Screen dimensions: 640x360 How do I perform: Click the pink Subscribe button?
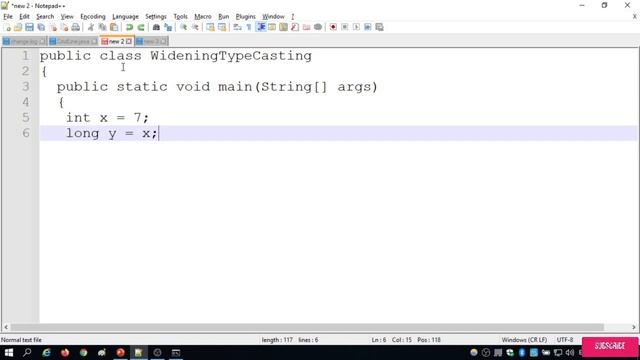pos(610,347)
